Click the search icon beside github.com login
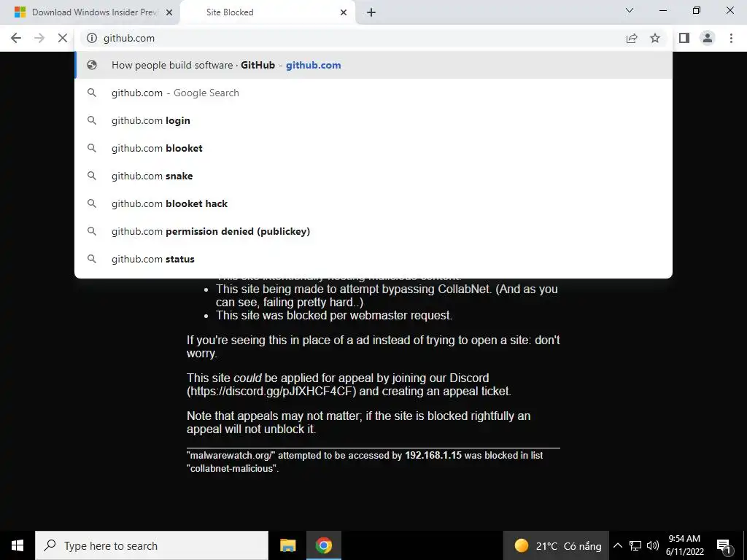Image resolution: width=747 pixels, height=560 pixels. click(92, 120)
